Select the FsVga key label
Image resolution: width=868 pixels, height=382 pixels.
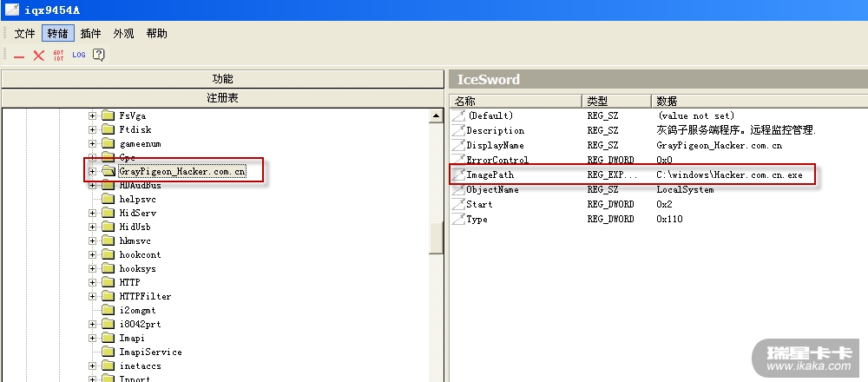pyautogui.click(x=132, y=115)
